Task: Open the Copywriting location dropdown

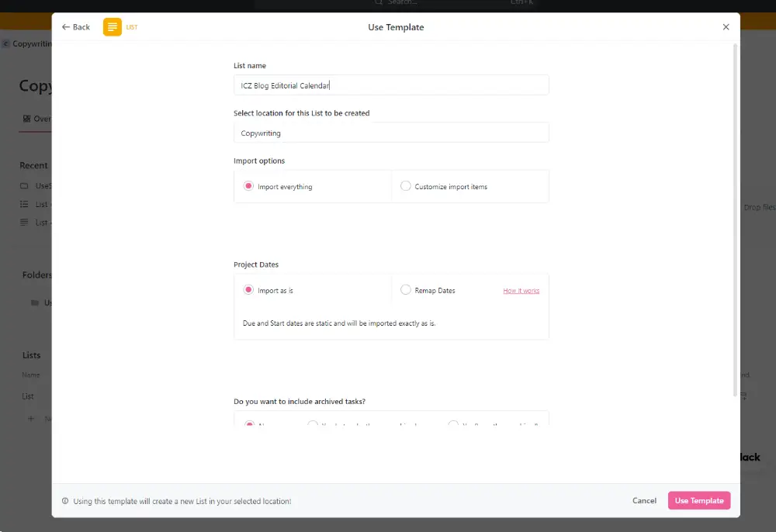Action: 391,133
